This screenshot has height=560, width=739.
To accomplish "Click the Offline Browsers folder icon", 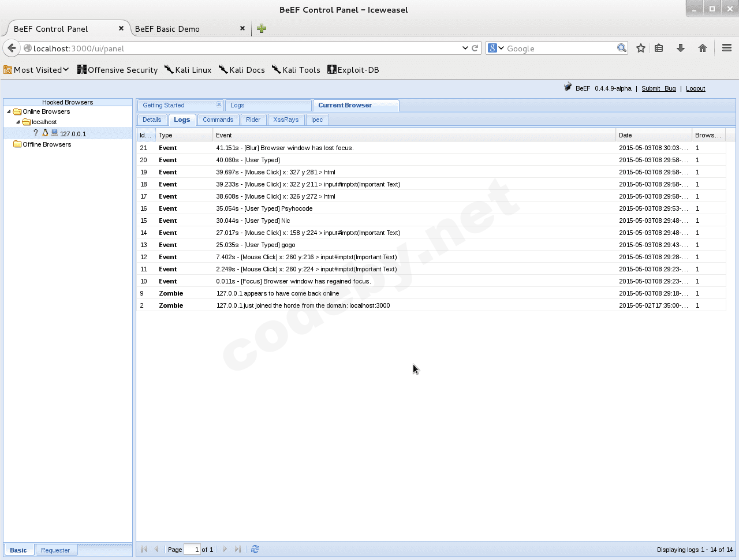I will (x=17, y=144).
